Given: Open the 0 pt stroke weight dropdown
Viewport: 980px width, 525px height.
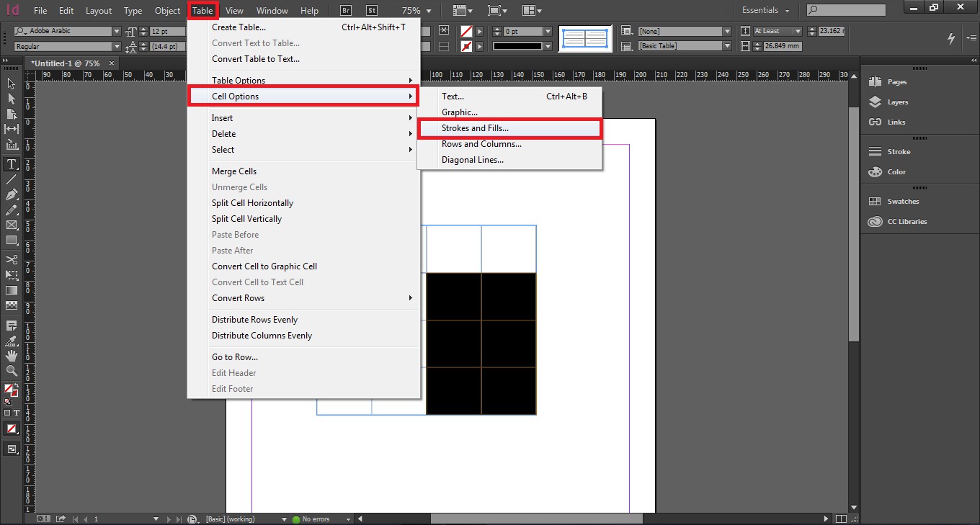Looking at the screenshot, I should [548, 32].
